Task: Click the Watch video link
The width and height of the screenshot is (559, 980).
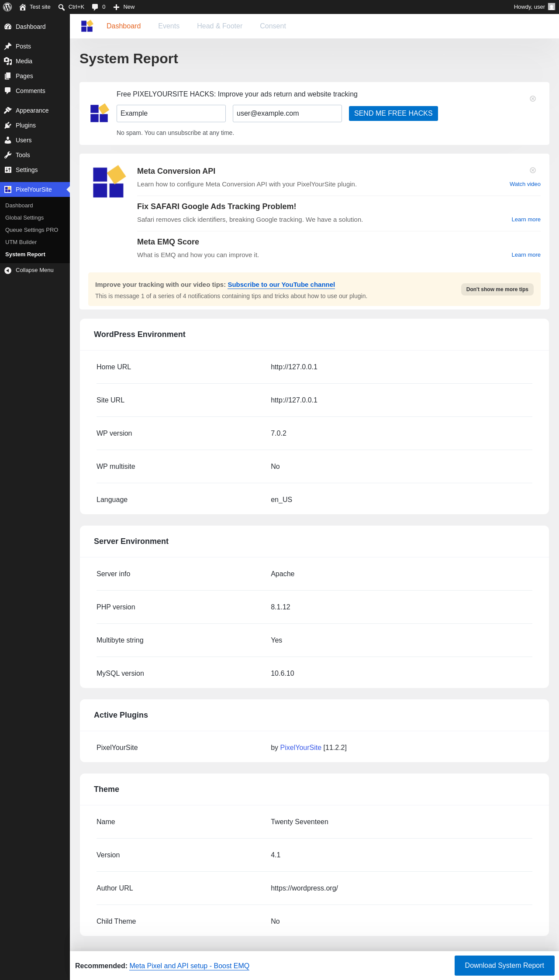Action: pos(525,184)
